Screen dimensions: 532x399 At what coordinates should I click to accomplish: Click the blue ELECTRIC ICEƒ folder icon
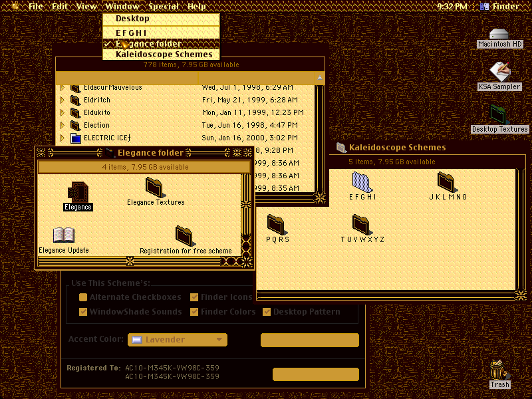[x=75, y=138]
